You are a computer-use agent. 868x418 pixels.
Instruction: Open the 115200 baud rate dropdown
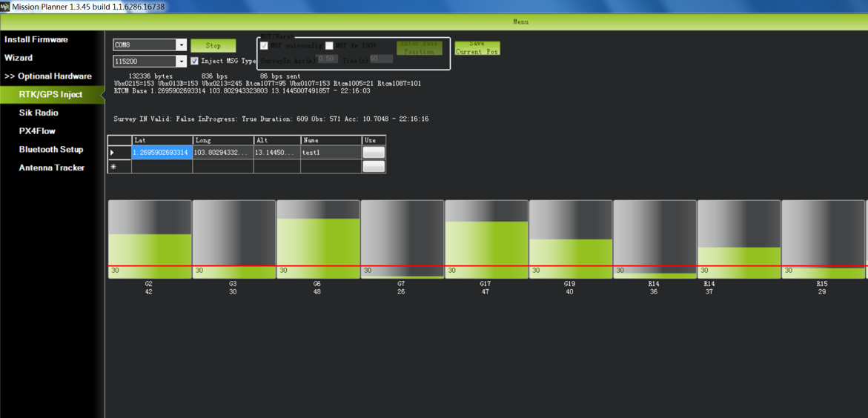point(181,62)
